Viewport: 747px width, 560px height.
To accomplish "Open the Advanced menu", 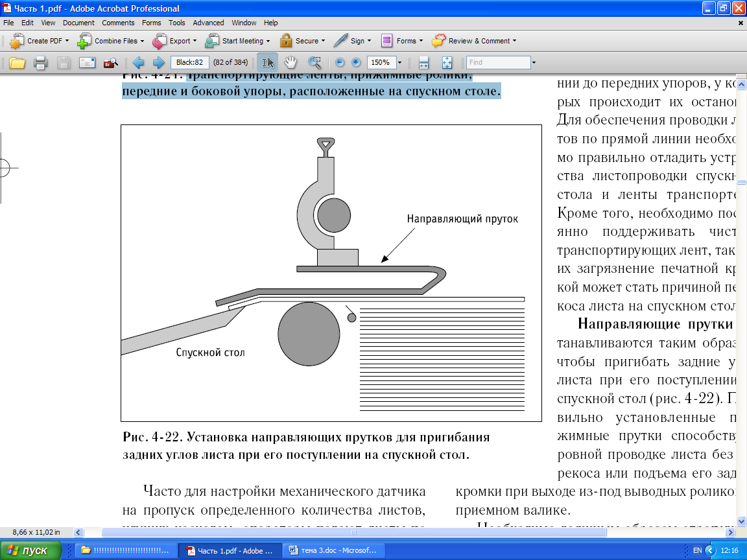I will (x=208, y=23).
